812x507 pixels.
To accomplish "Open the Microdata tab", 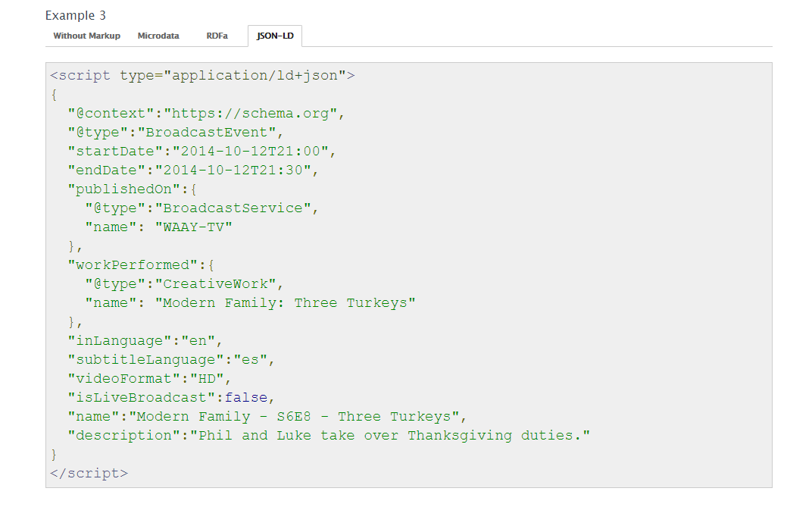I will [x=158, y=36].
